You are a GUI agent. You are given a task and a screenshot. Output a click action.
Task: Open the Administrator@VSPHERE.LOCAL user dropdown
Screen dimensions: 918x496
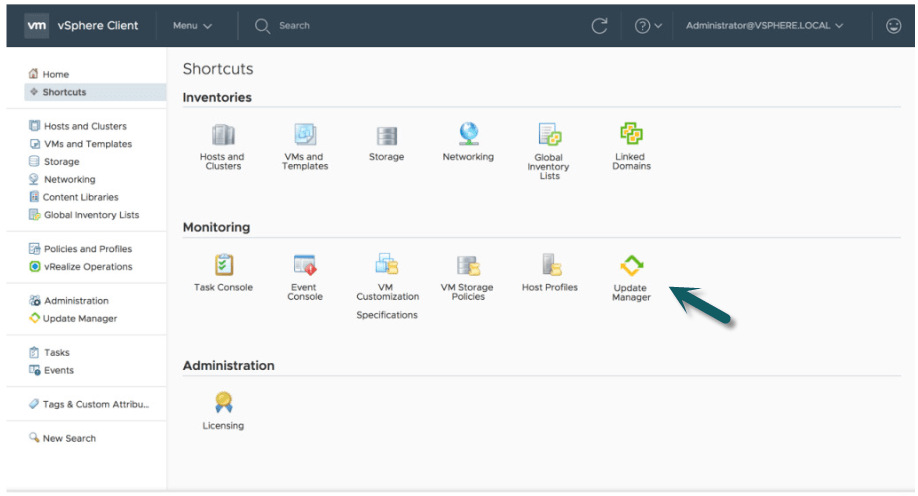pyautogui.click(x=764, y=26)
